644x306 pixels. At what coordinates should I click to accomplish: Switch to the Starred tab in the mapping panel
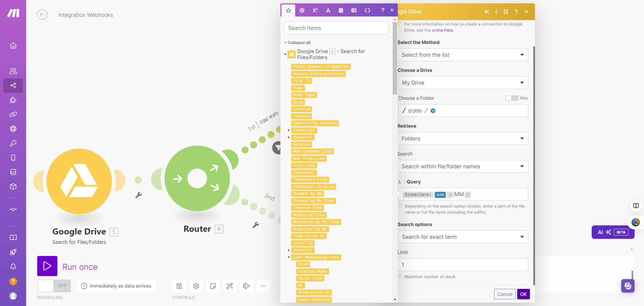288,10
